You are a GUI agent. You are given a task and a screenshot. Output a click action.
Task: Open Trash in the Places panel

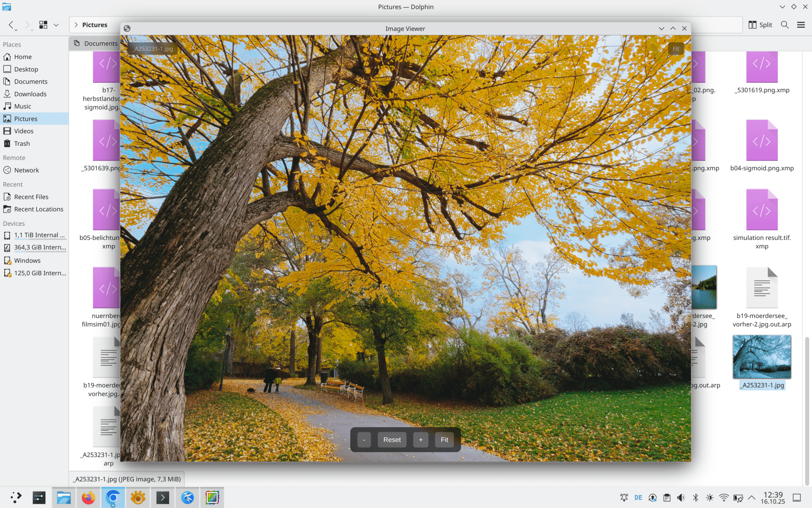pos(22,143)
